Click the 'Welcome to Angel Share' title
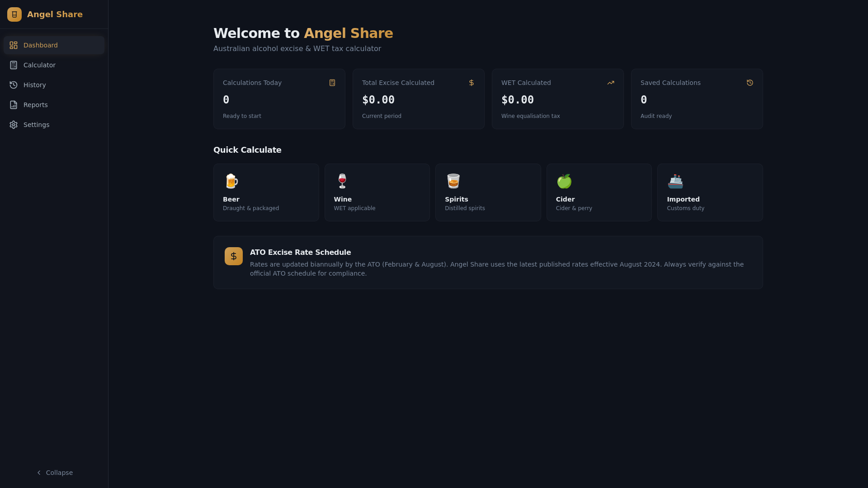Image resolution: width=868 pixels, height=488 pixels. coord(303,33)
